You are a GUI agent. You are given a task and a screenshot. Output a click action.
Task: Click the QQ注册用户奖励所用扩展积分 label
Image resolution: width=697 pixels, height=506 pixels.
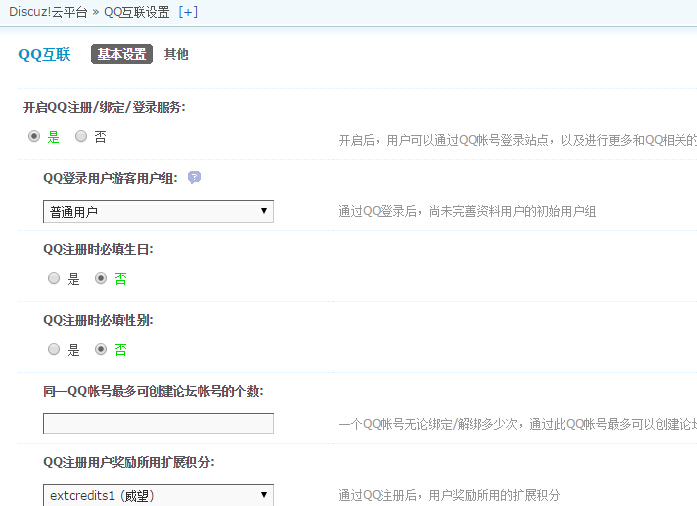129,462
